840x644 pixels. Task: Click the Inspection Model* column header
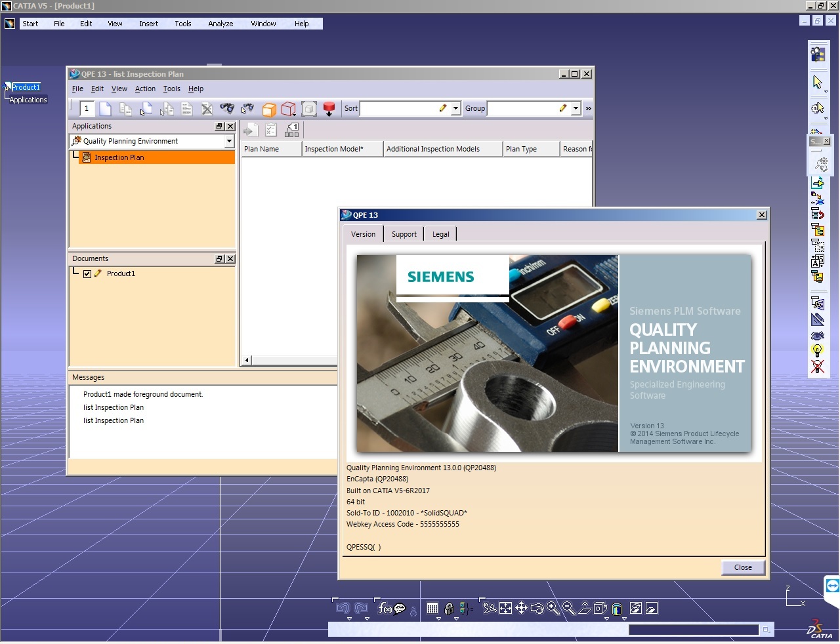(343, 149)
